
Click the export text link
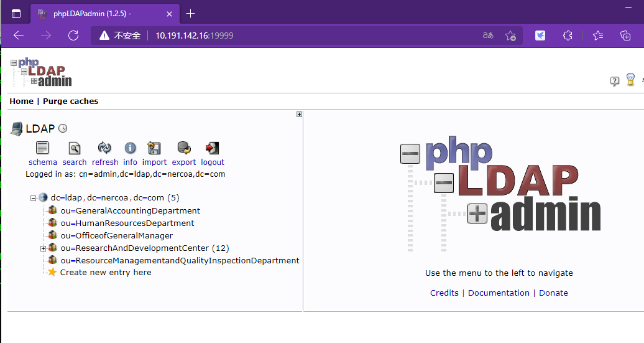(x=184, y=162)
